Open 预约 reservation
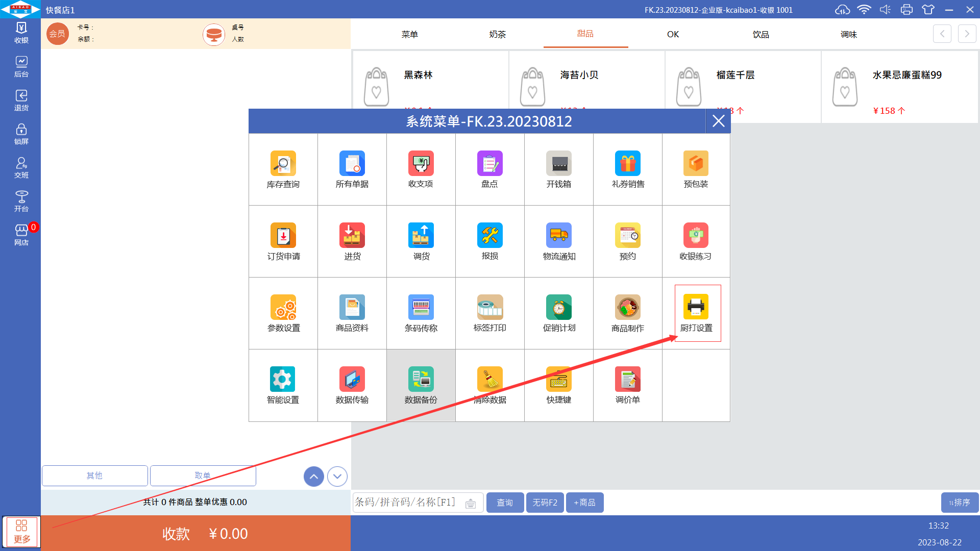This screenshot has width=980, height=551. (628, 241)
